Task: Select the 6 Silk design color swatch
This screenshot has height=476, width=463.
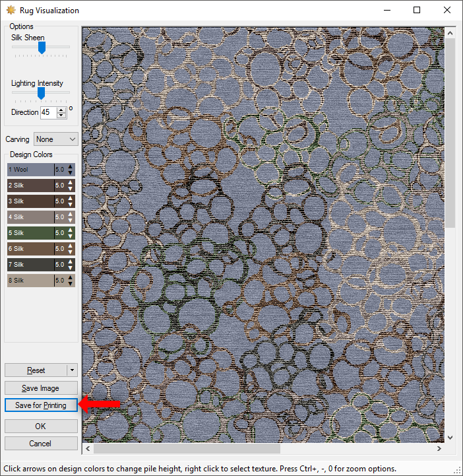Action: [x=30, y=249]
